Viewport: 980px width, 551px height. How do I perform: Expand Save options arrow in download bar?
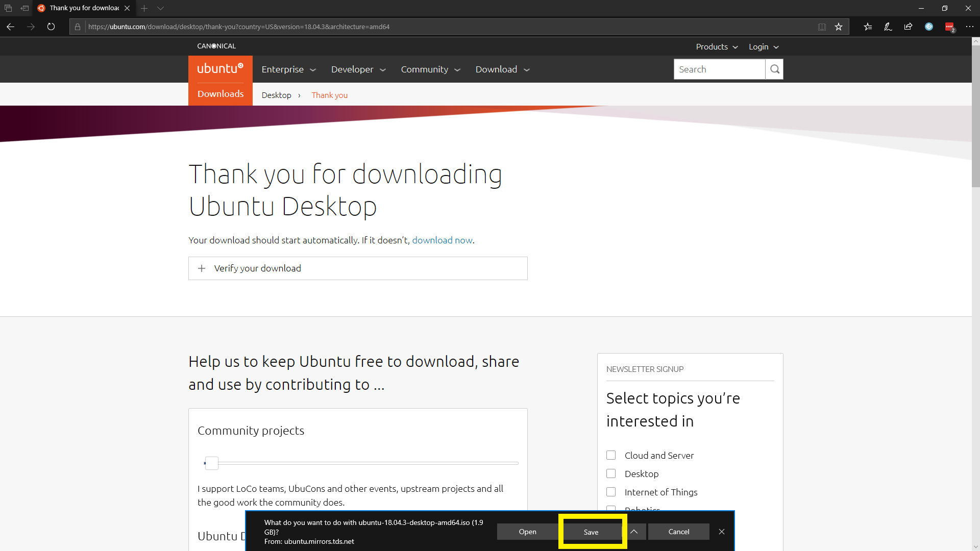[x=634, y=532]
